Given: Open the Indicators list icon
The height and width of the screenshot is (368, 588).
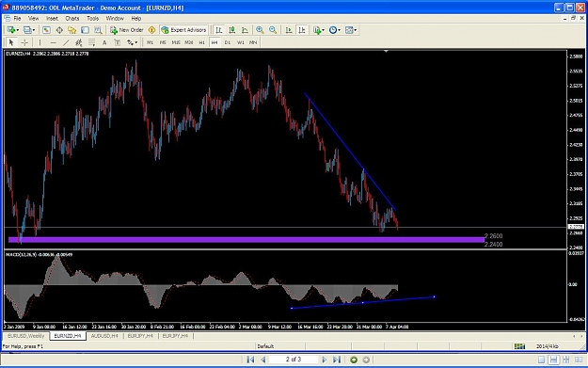Looking at the screenshot, I should pyautogui.click(x=317, y=30).
